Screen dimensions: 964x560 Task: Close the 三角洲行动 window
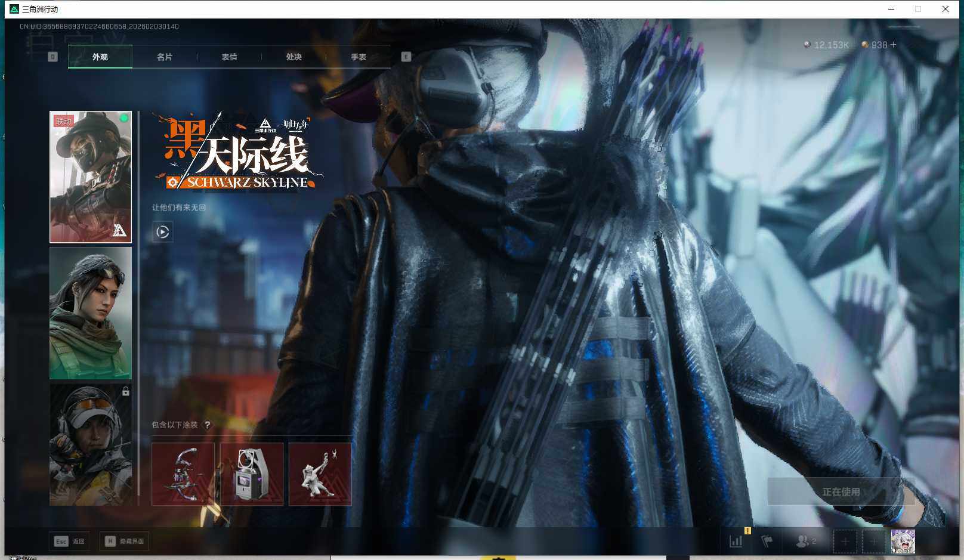(946, 9)
